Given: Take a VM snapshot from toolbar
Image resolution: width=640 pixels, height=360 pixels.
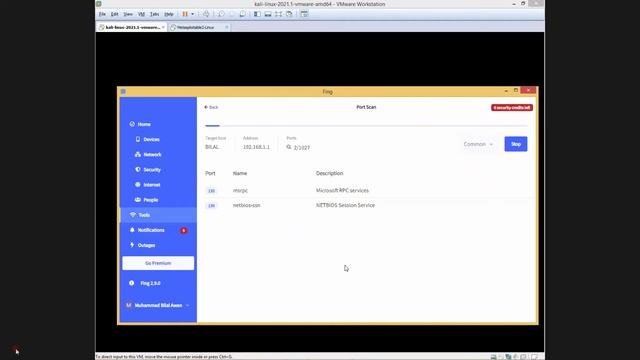Looking at the screenshot, I should [221, 14].
